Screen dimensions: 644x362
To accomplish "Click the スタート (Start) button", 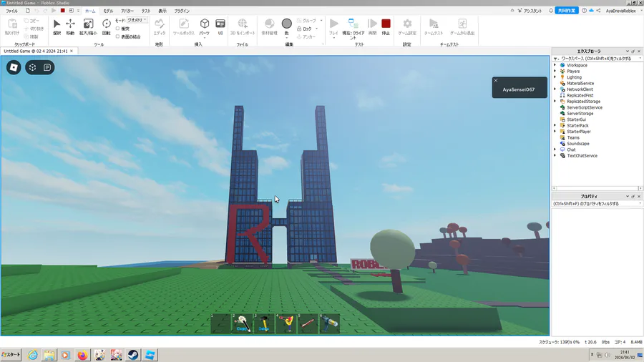I will (11, 355).
